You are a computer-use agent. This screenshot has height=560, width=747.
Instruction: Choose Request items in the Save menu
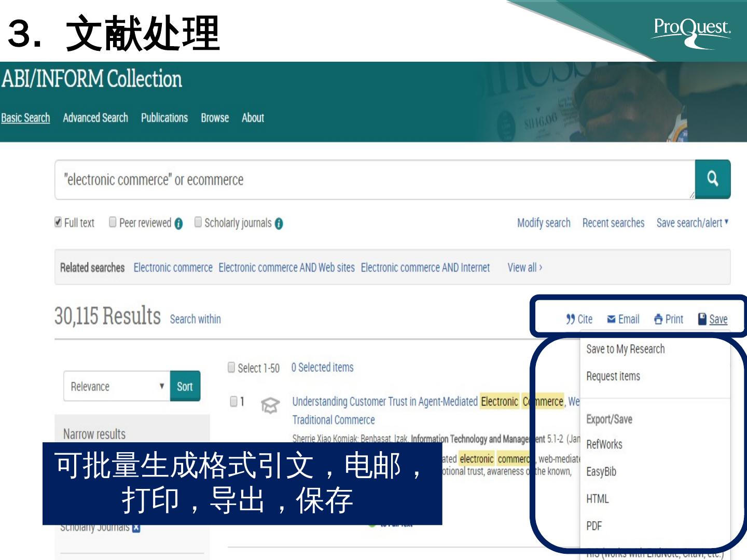click(x=613, y=376)
